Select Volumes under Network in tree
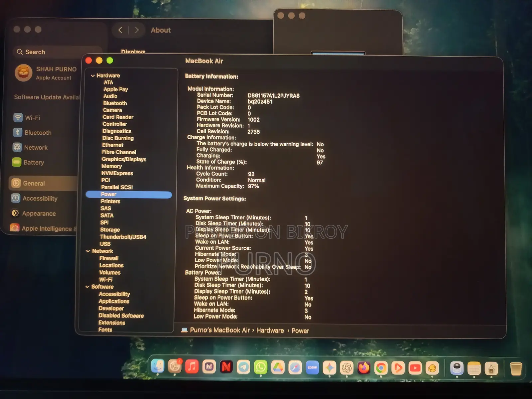532x399 pixels. [110, 273]
